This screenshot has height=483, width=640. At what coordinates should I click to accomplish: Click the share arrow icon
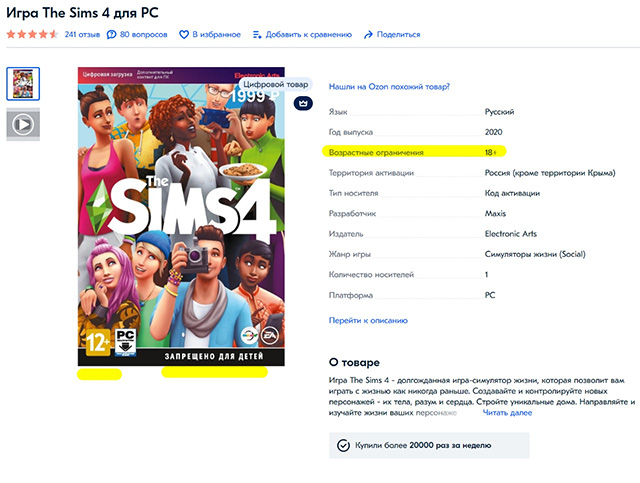(x=368, y=35)
